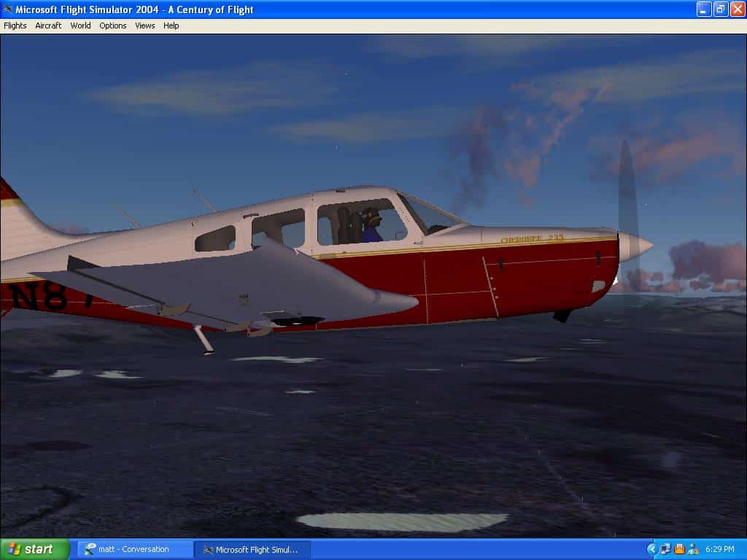
Task: Expand hidden system tray icons arrow
Action: coord(651,549)
